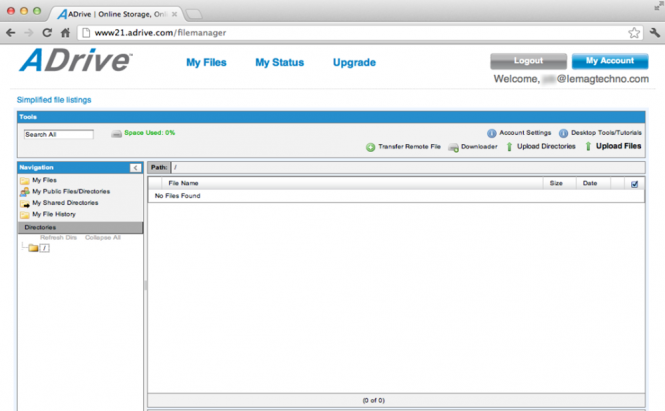Click the panel splitter handle beside Navigation
Viewport: 665px width, 411px height.
tap(145, 285)
